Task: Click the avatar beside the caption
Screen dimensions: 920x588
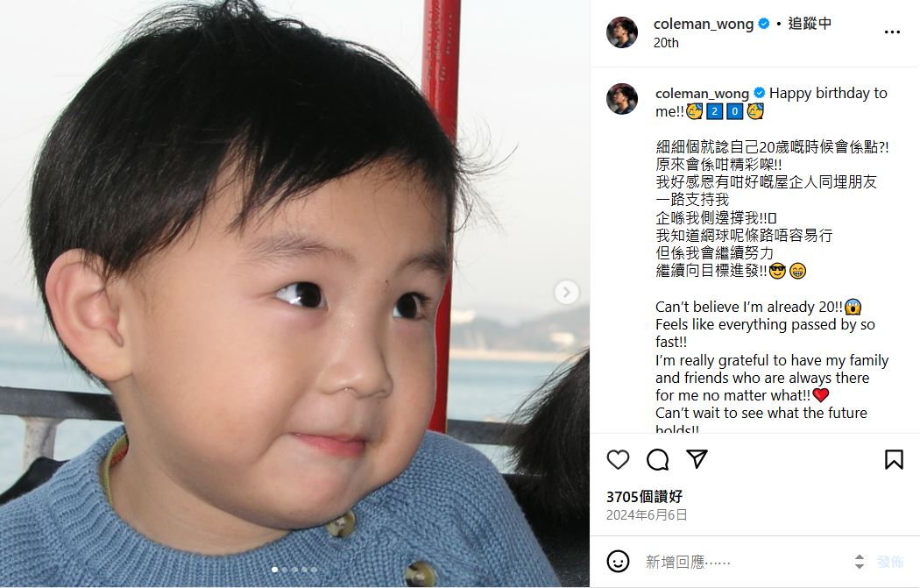Action: [622, 99]
